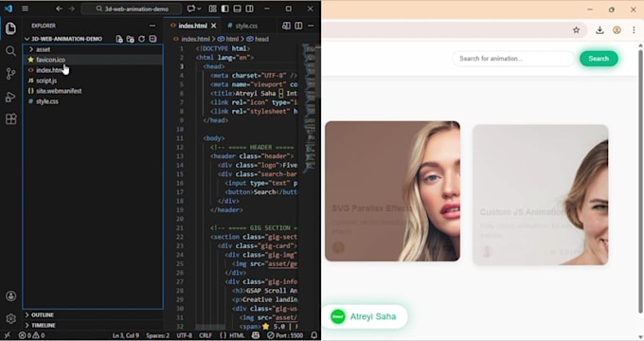Click Ln 3, Col 9 in status bar
This screenshot has width=644, height=341.
point(126,335)
